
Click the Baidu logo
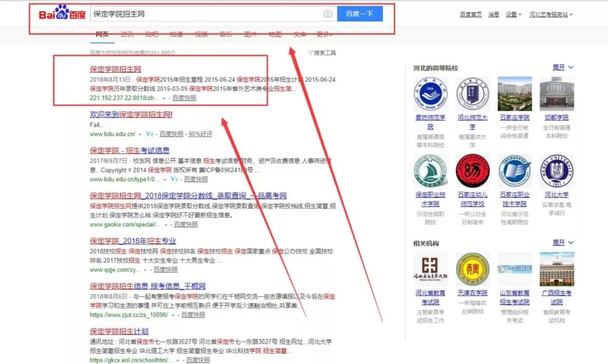pyautogui.click(x=62, y=13)
